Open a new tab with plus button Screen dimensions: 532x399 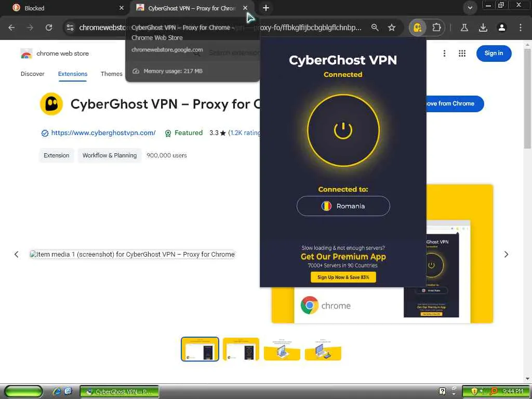tap(266, 8)
